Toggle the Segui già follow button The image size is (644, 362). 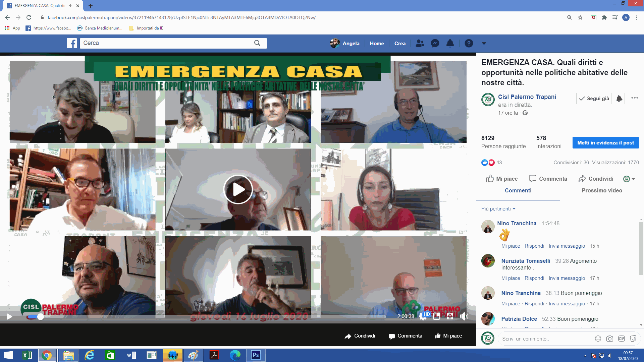pos(594,99)
